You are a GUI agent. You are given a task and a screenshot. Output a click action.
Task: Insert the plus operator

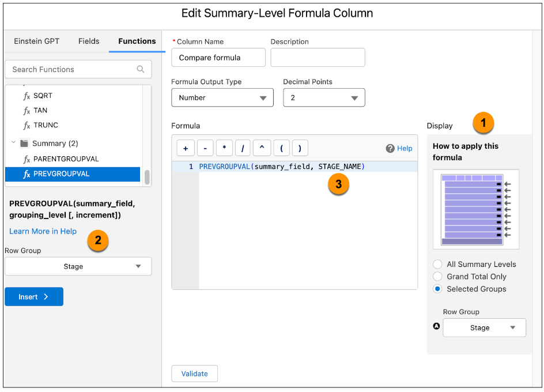click(186, 148)
